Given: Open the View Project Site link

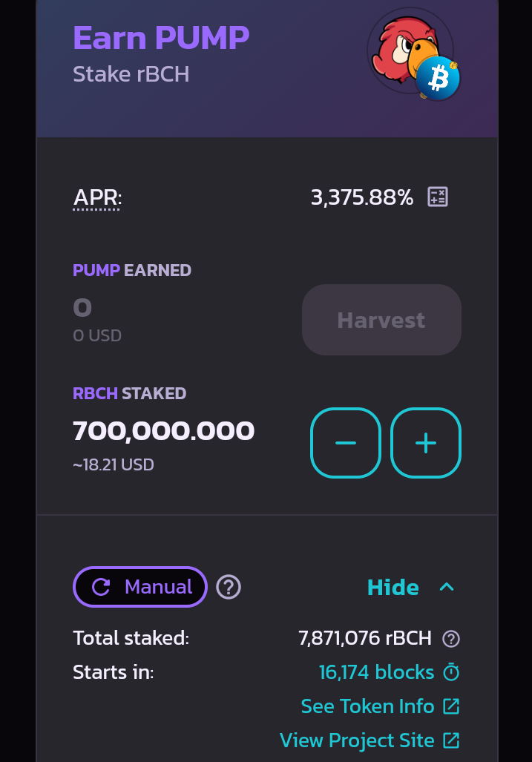Looking at the screenshot, I should 357,740.
